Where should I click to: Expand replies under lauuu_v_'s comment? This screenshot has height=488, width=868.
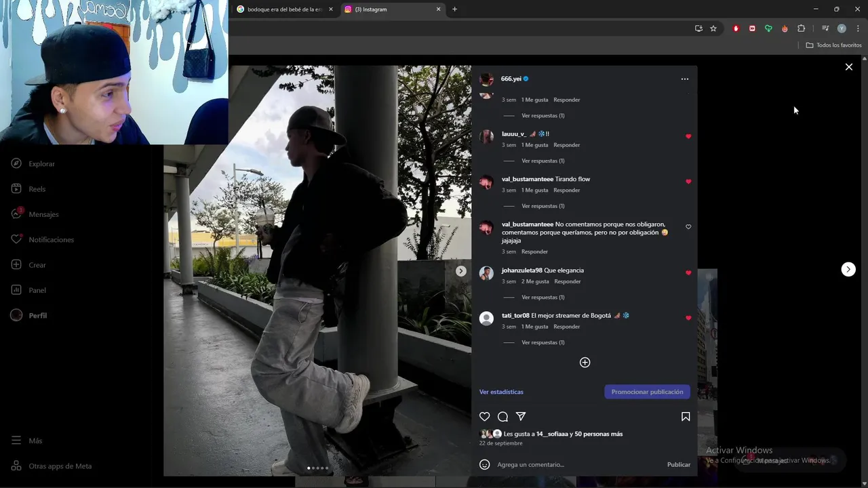click(542, 161)
